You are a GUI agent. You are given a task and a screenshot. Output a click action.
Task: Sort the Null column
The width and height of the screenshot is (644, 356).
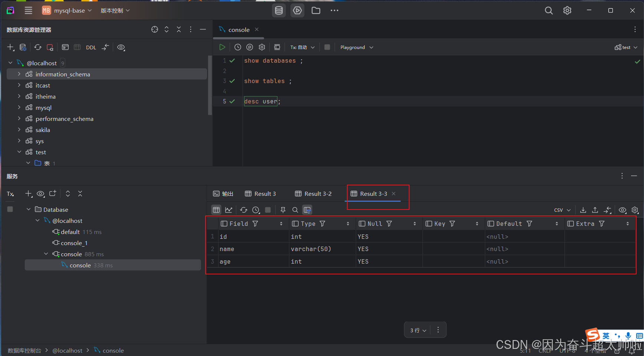pos(415,224)
